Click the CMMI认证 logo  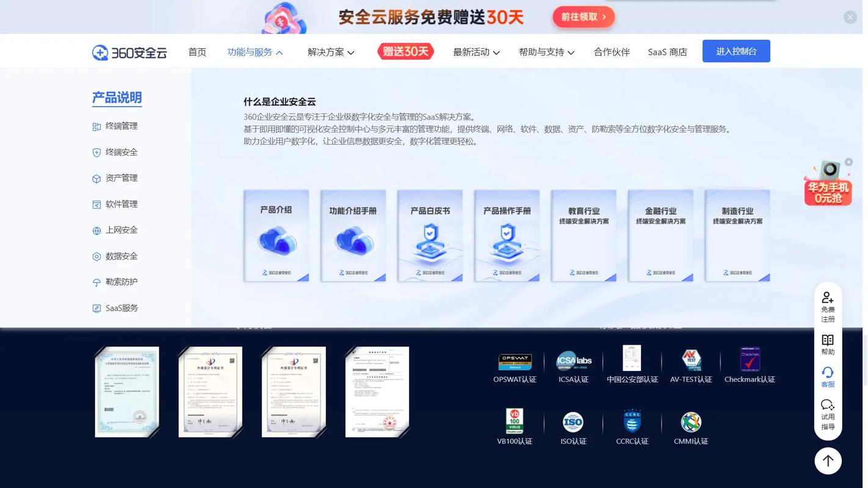point(691,422)
